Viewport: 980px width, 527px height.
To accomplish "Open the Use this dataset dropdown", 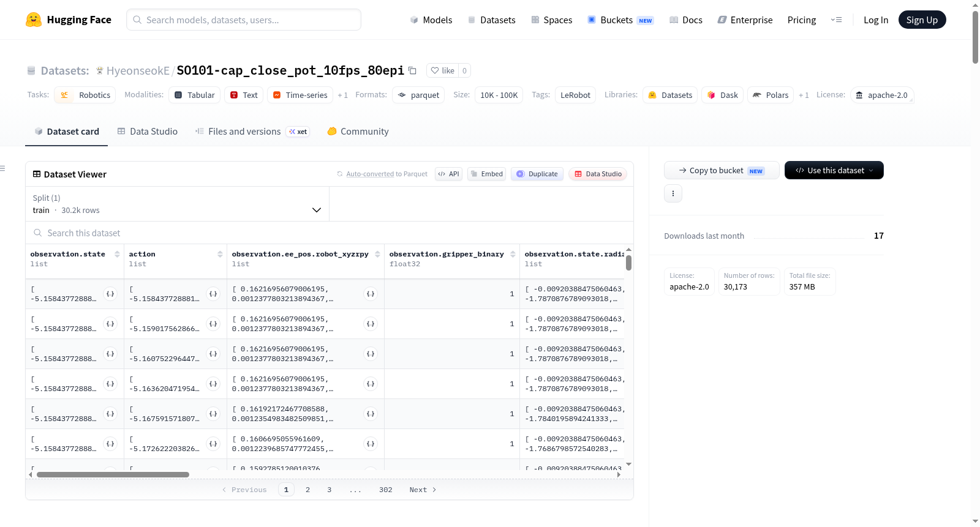I will 834,170.
